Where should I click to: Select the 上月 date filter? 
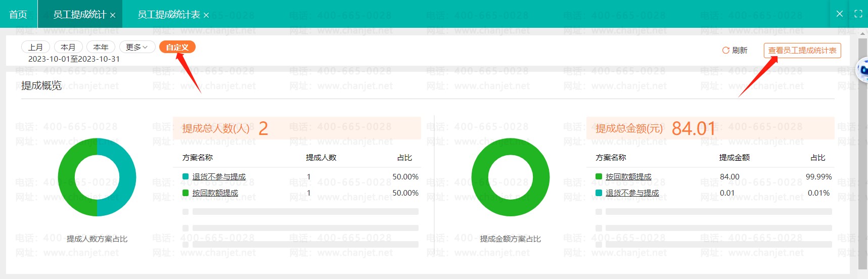point(35,47)
